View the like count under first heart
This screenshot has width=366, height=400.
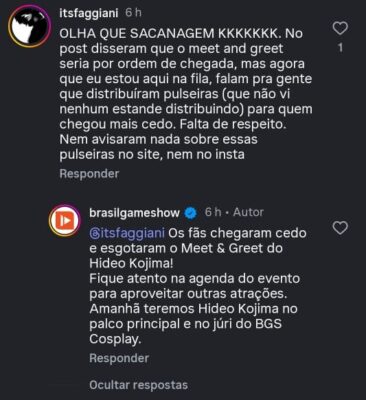(340, 48)
